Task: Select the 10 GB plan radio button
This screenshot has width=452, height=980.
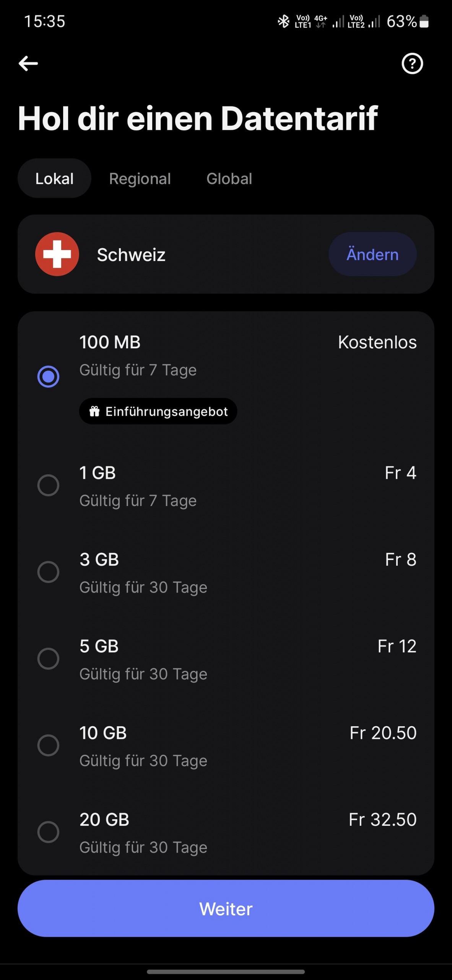Action: coord(48,745)
